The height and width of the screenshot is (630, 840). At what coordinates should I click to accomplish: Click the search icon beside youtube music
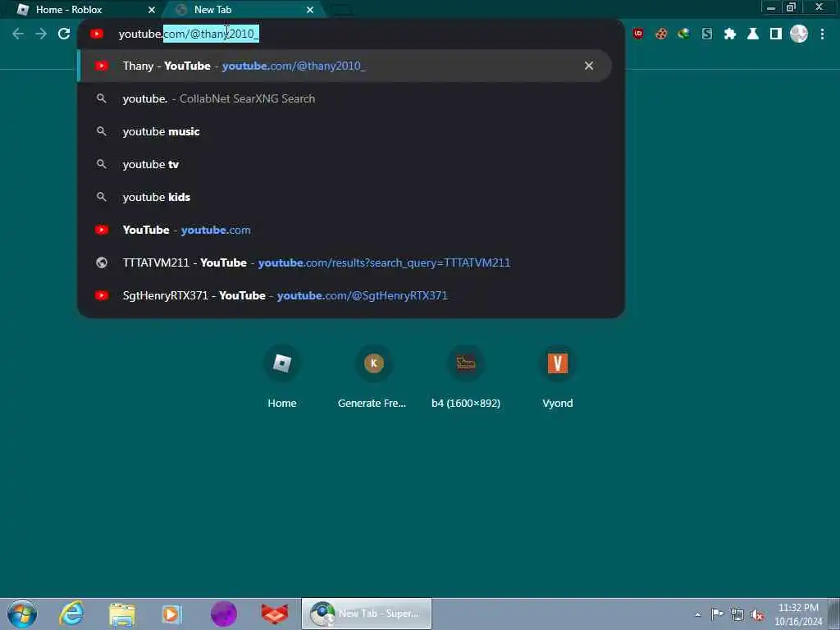(101, 131)
